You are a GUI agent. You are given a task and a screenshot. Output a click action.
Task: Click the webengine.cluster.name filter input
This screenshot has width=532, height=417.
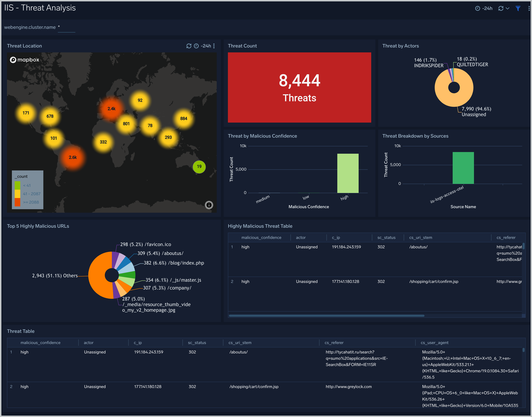66,27
